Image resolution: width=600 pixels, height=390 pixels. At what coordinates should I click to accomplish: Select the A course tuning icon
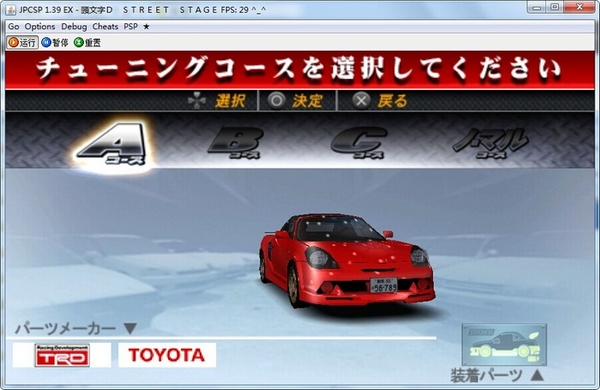[112, 144]
